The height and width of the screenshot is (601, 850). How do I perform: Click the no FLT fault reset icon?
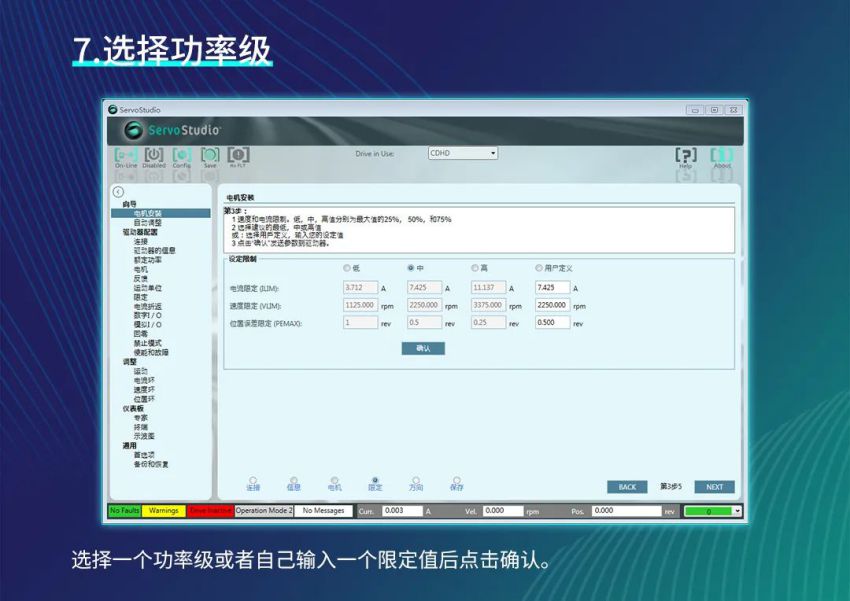(x=239, y=156)
